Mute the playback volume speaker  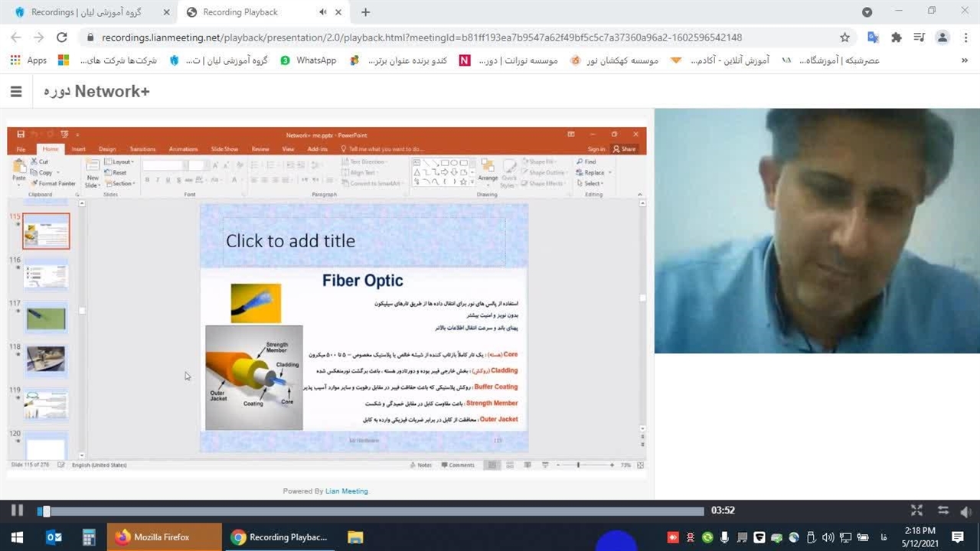(966, 511)
